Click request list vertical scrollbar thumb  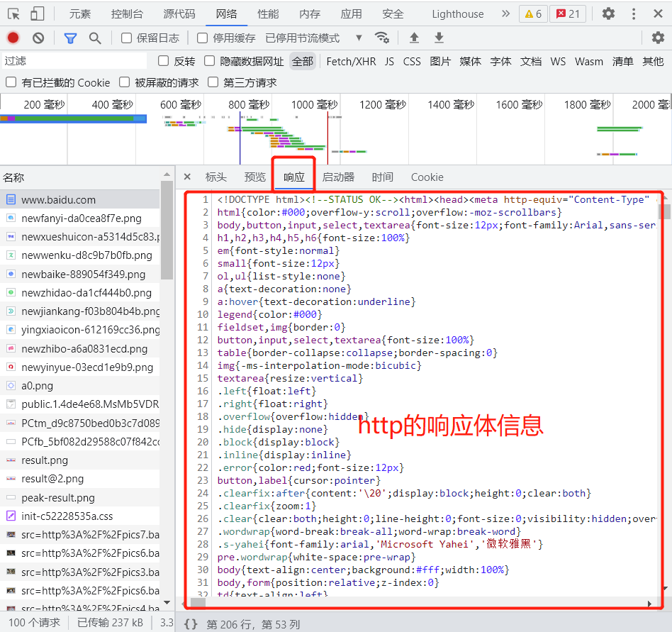(x=167, y=231)
